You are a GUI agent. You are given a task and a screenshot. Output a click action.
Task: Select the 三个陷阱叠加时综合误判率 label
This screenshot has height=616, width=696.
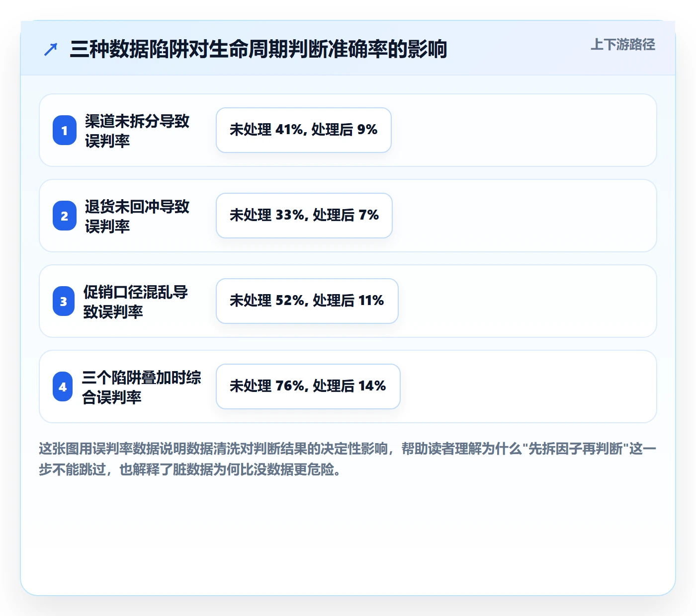coord(141,387)
